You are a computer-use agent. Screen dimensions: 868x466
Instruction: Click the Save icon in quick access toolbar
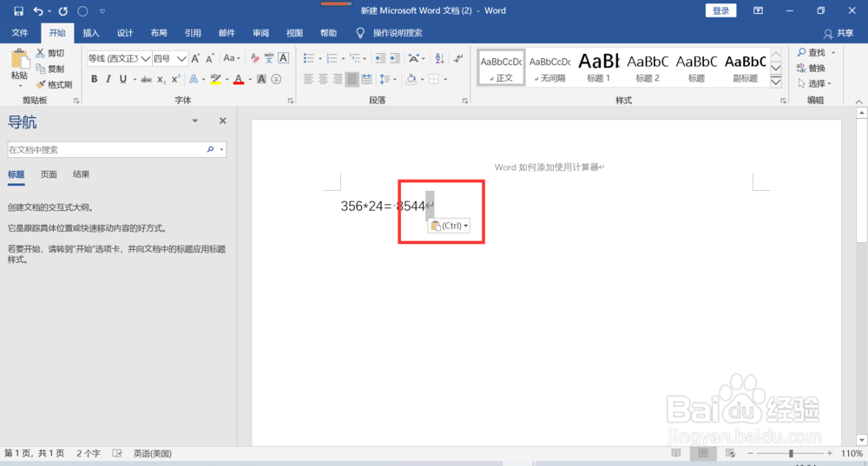coord(18,11)
